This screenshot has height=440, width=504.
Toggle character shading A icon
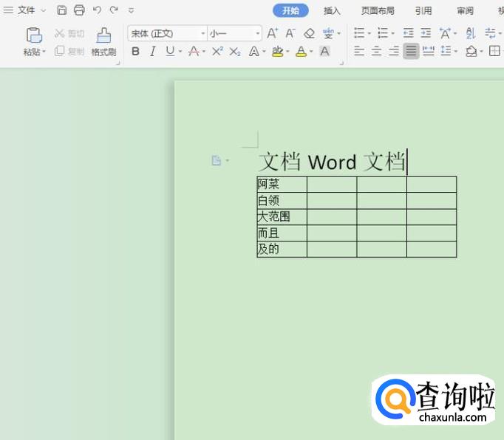click(324, 52)
